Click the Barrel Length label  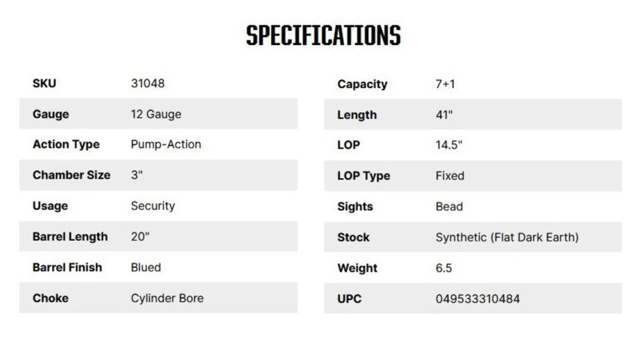point(70,237)
